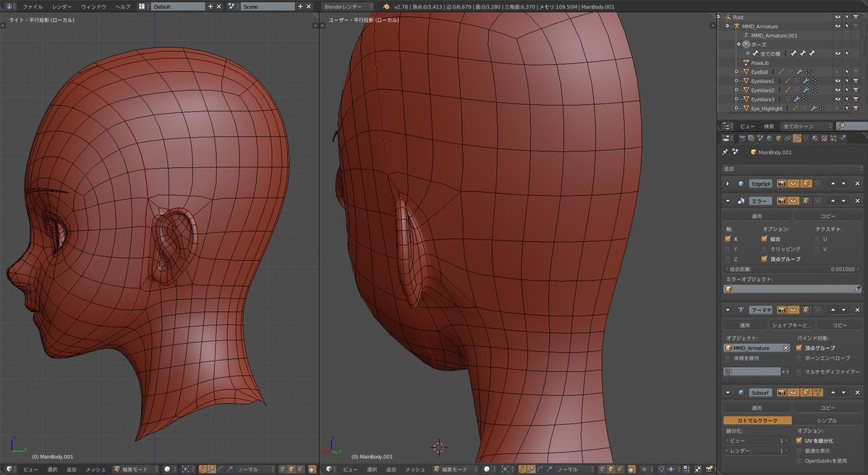
Task: Click the 結合距離 value field
Action: [793, 269]
